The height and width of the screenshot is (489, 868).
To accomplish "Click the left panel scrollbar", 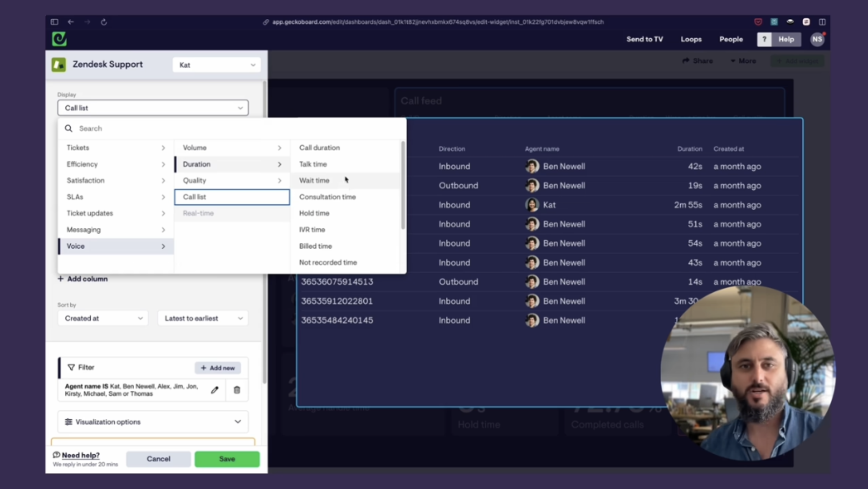I will [264, 232].
